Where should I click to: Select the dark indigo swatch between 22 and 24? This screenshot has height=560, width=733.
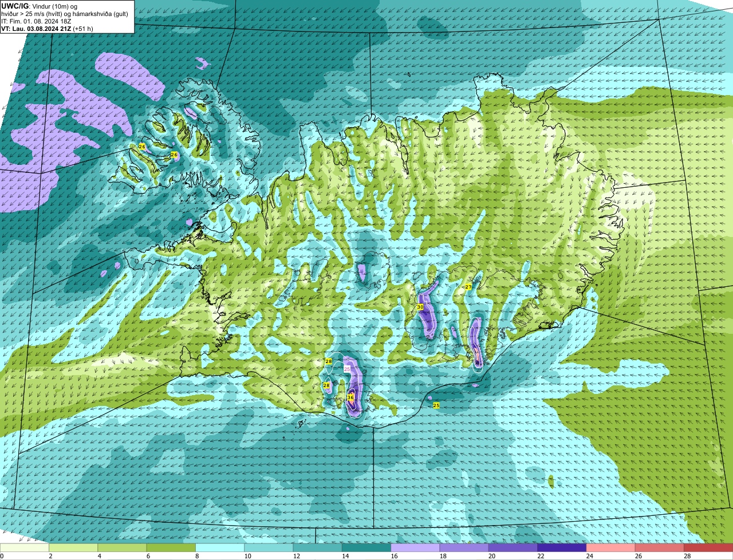562,547
